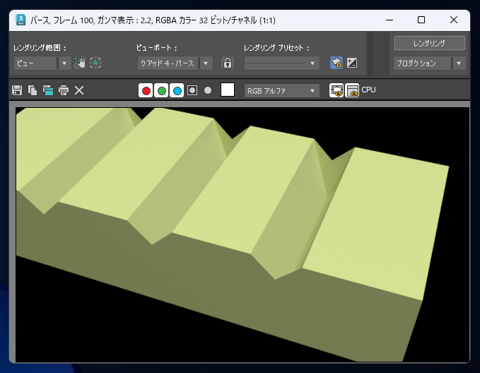Minimize the rendered frame window

click(x=389, y=20)
